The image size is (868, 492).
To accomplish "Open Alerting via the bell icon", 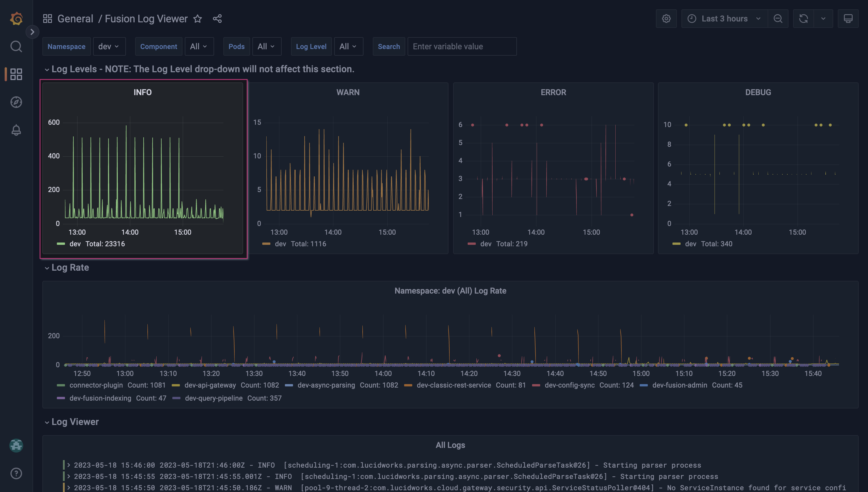I will (16, 130).
